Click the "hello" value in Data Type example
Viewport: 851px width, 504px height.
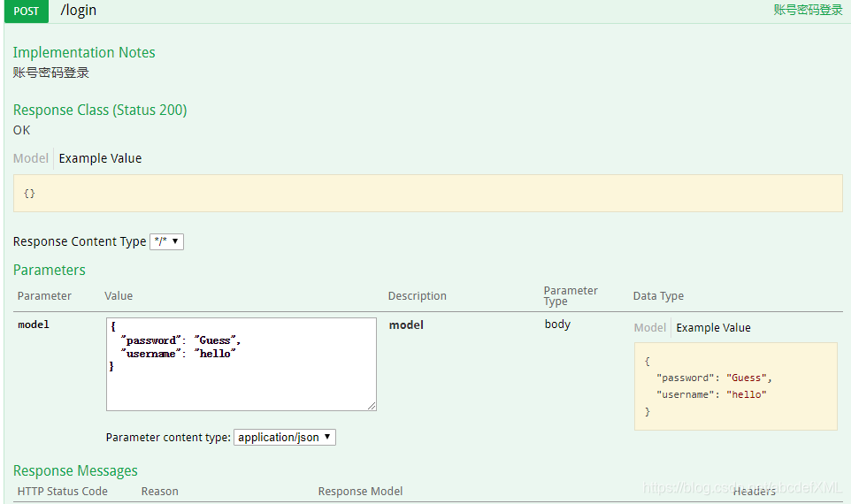pyautogui.click(x=747, y=395)
